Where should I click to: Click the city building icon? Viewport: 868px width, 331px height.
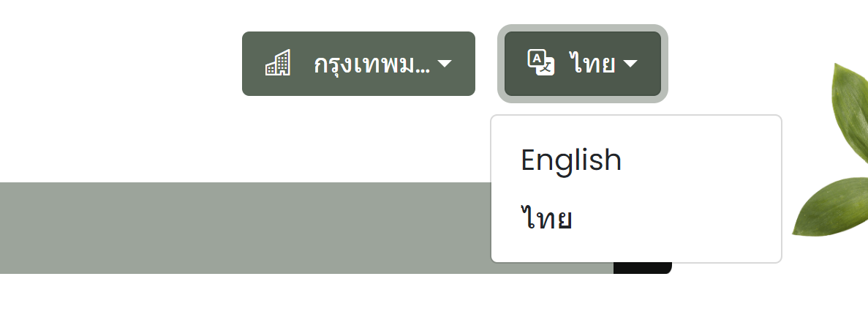[x=278, y=63]
